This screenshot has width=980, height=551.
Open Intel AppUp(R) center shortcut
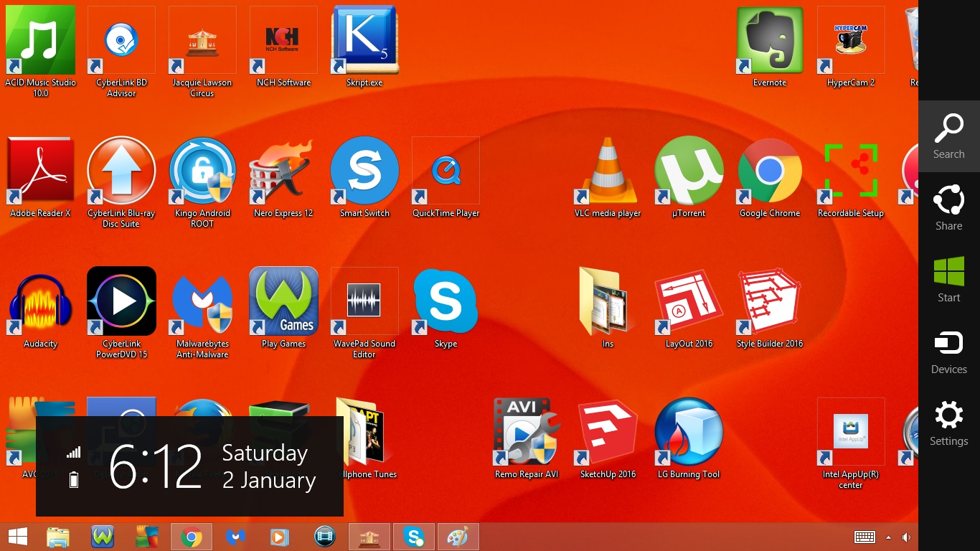851,443
